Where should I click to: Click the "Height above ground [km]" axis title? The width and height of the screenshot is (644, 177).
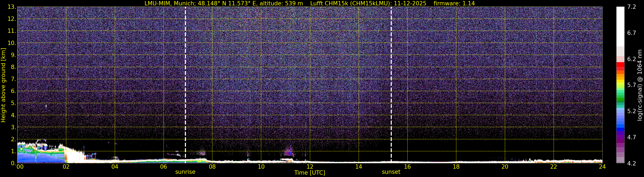3,85
